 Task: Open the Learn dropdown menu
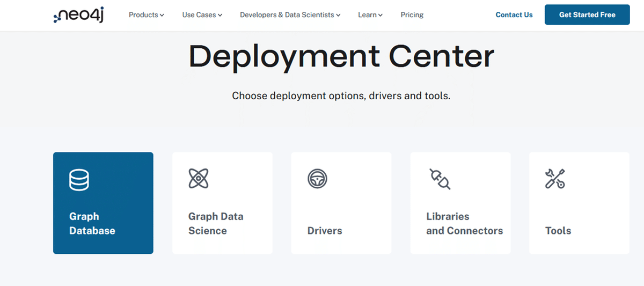pos(370,15)
